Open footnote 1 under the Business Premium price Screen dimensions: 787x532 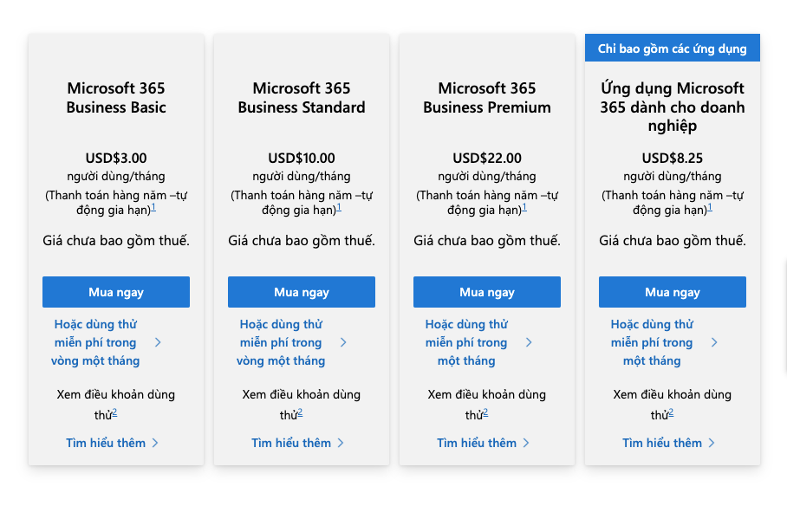[x=524, y=208]
